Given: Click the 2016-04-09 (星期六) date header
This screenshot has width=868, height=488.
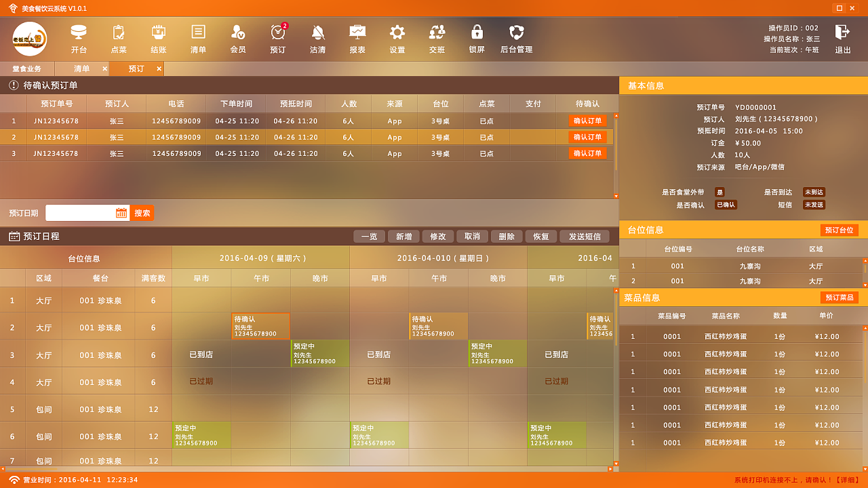Looking at the screenshot, I should click(x=260, y=258).
